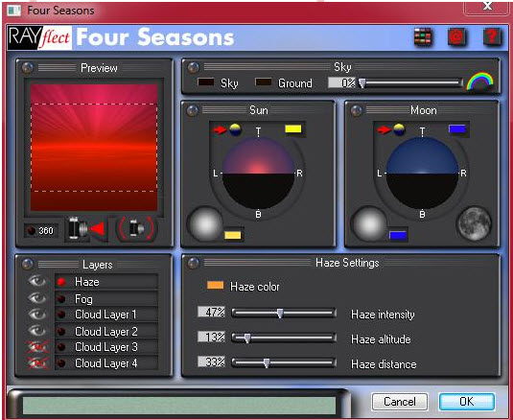Select Cloud Layer 2 row
Viewport: 513px width, 420px height.
click(106, 332)
